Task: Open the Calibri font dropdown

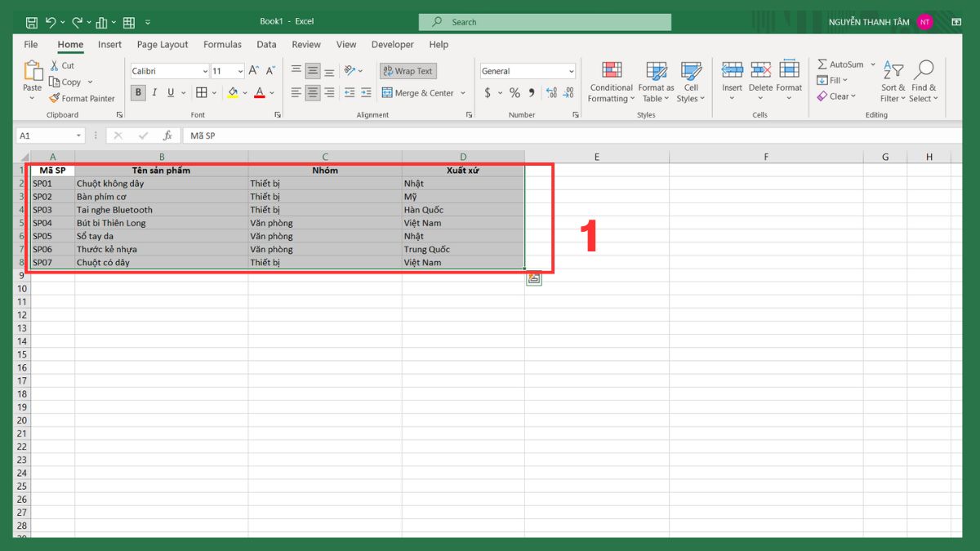Action: tap(204, 71)
